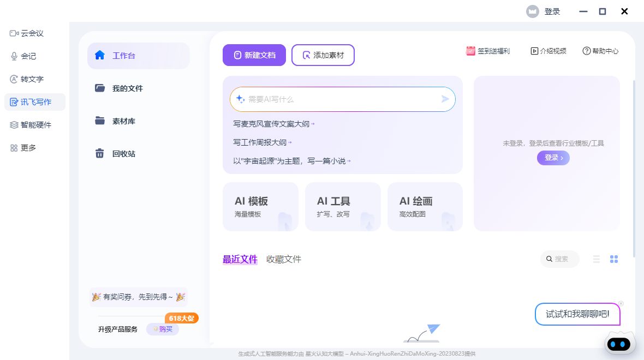Viewport: 644px width, 360px height.
Task: Click the vertical scrollbar on the right
Action: [634, 169]
